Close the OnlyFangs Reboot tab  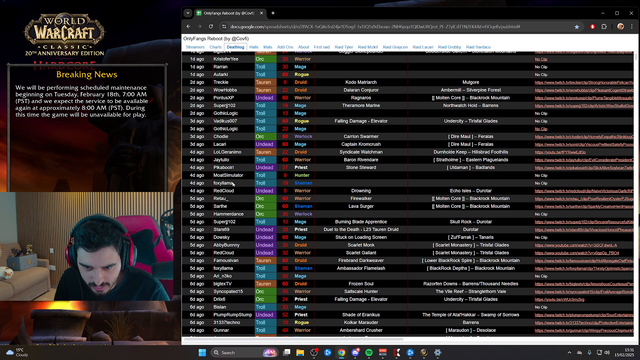pos(261,13)
